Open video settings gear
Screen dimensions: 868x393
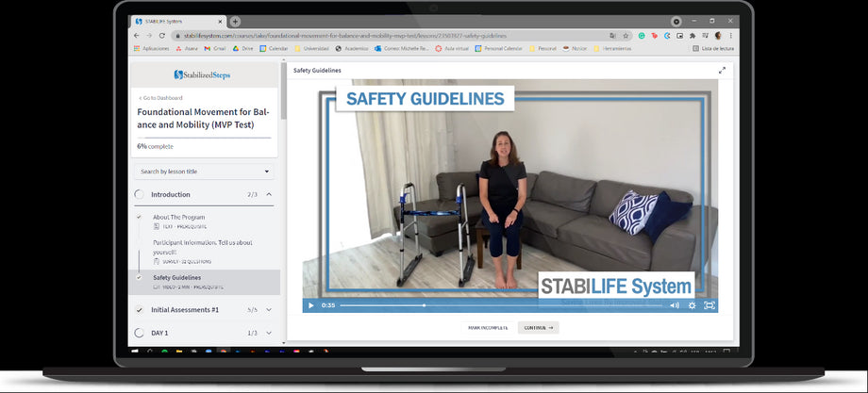[x=692, y=305]
